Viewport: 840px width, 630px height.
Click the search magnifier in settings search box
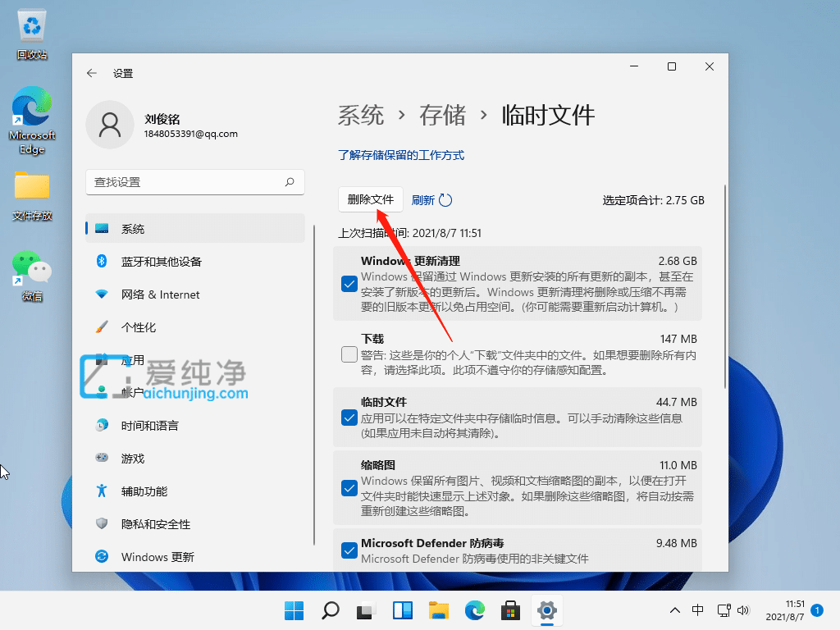[x=290, y=182]
